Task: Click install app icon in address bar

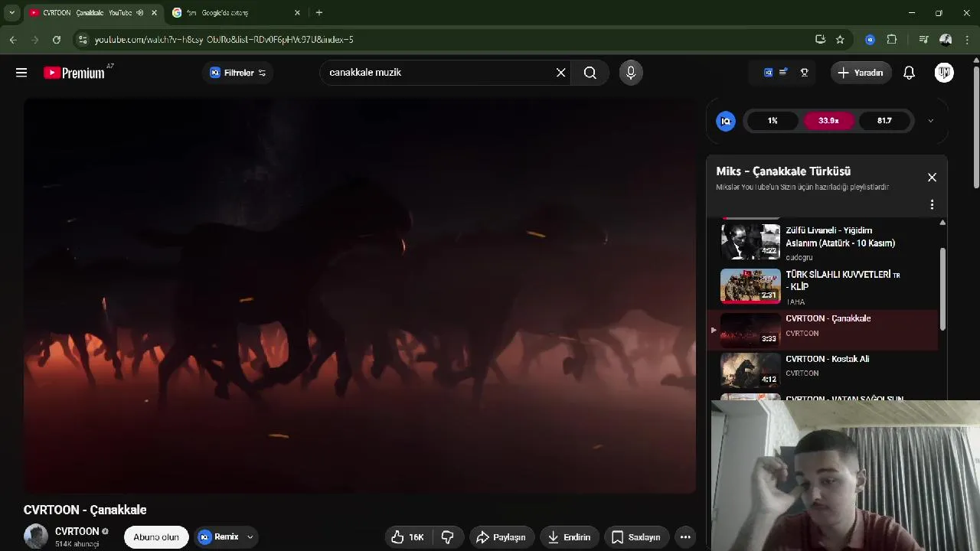Action: tap(821, 40)
